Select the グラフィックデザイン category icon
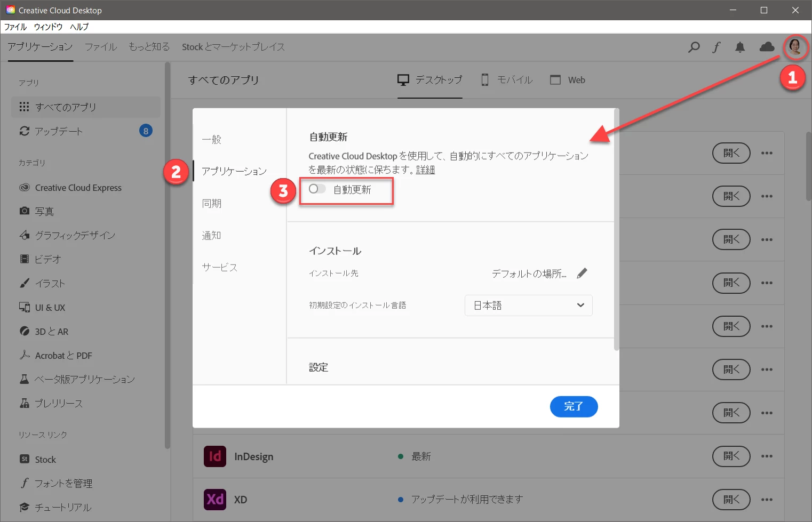Screen dimensions: 812x522 24,235
